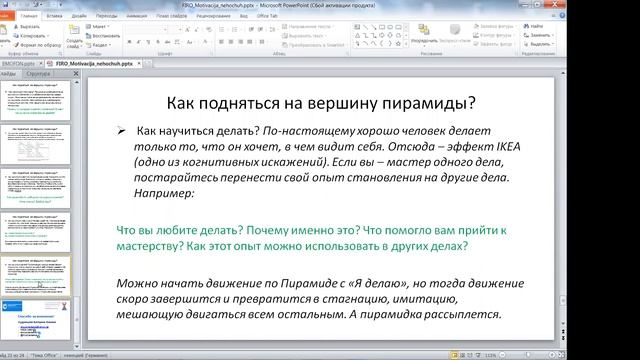Center text in Paragraph group
The image size is (640, 360).
point(231,42)
